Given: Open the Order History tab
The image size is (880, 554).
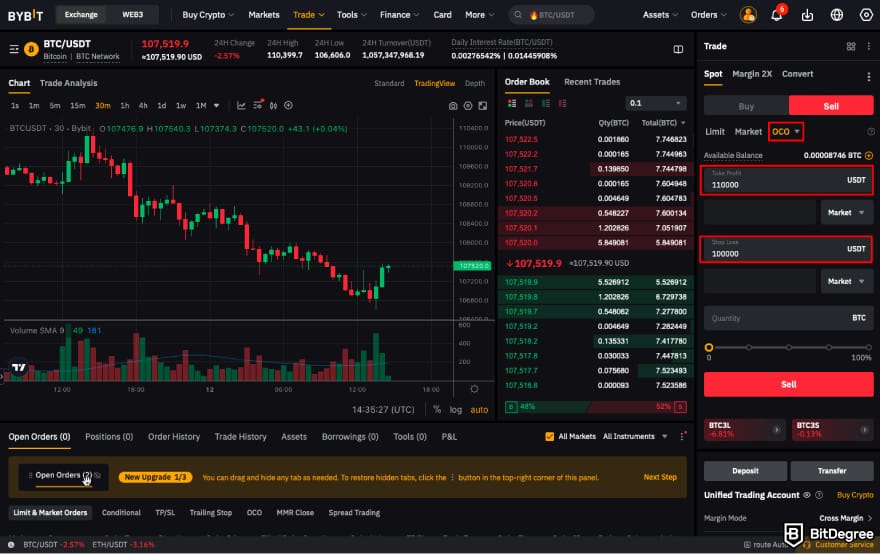Looking at the screenshot, I should click(x=174, y=436).
